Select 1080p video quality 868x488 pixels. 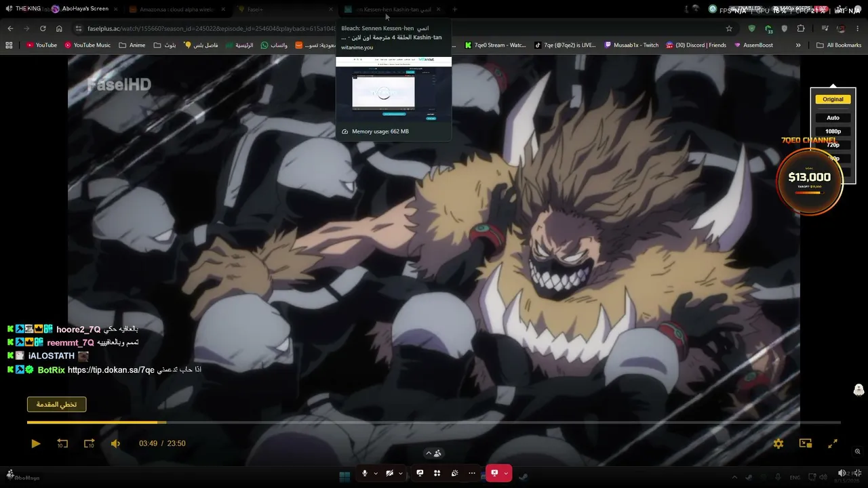[833, 131]
